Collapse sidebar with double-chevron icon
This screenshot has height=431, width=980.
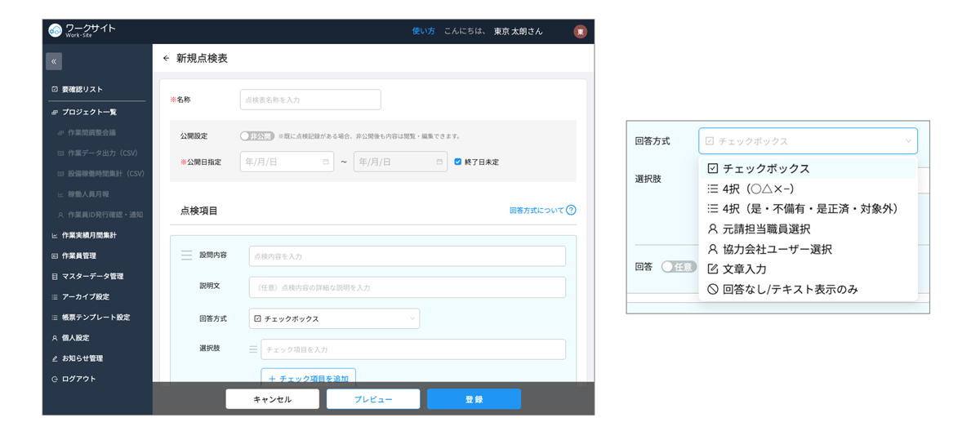(x=54, y=61)
